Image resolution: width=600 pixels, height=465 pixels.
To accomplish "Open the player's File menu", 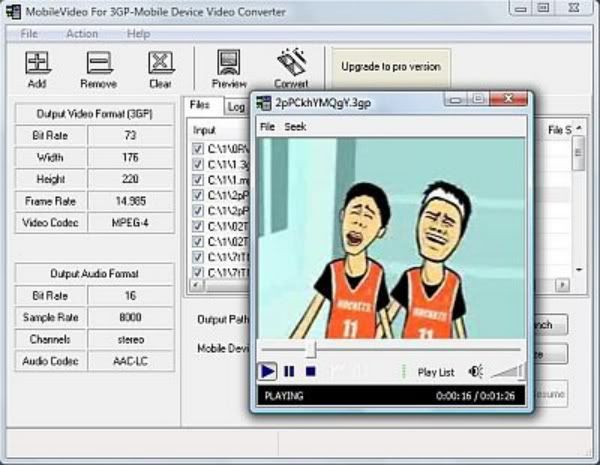I will tap(267, 127).
